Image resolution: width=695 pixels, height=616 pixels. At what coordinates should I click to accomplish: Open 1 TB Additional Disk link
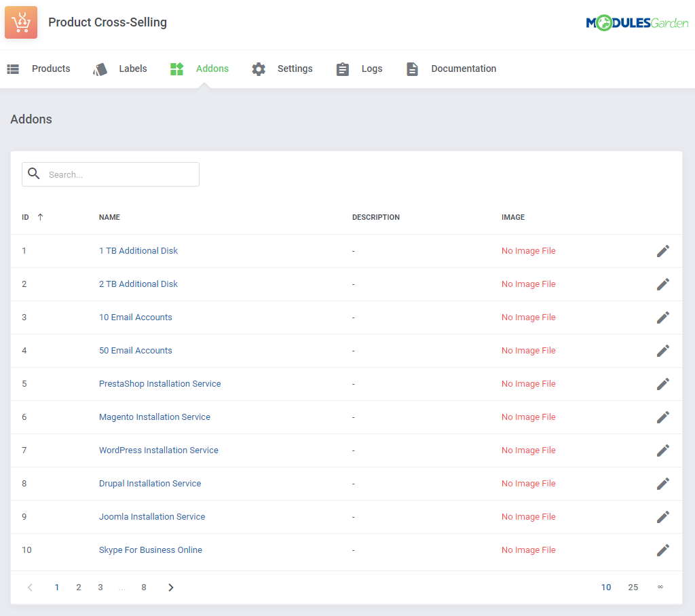pyautogui.click(x=138, y=251)
